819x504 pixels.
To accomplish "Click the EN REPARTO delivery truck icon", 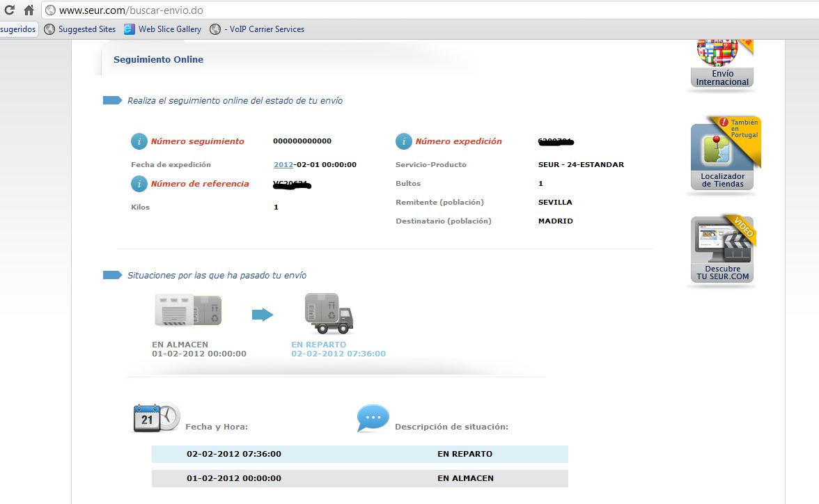I will pyautogui.click(x=329, y=313).
